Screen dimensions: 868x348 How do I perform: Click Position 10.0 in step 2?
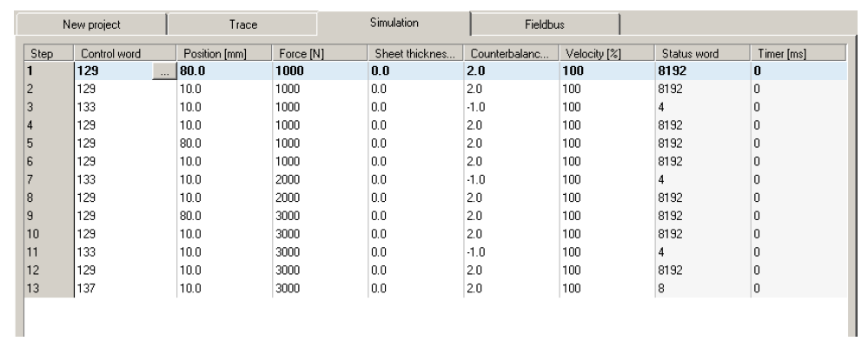[x=224, y=90]
